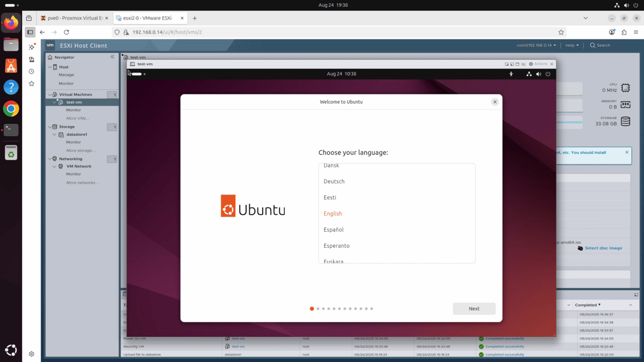This screenshot has height=362, width=644.
Task: Launch Google Chrome from the dock
Action: point(11,109)
